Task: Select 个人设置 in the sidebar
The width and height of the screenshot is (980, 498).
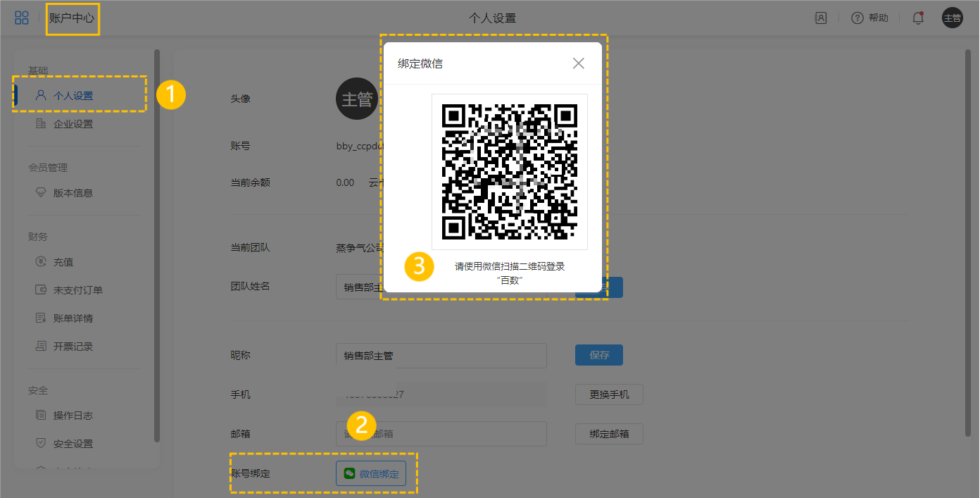Action: pyautogui.click(x=73, y=96)
